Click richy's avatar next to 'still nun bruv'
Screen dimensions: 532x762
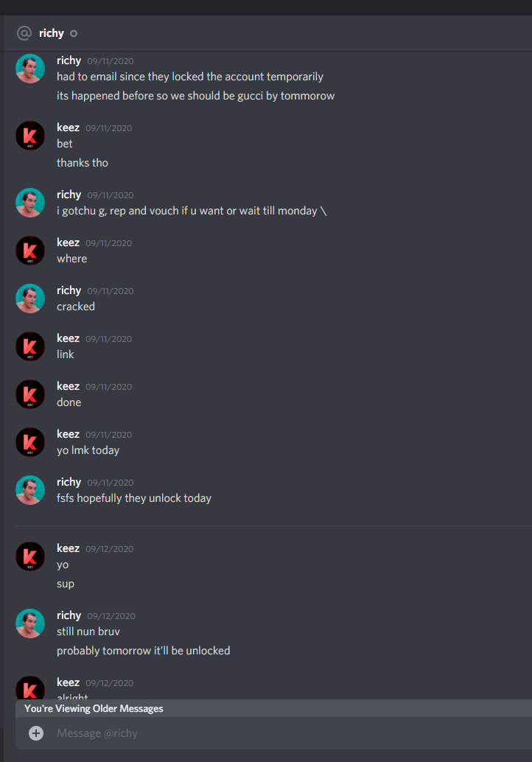(x=30, y=623)
